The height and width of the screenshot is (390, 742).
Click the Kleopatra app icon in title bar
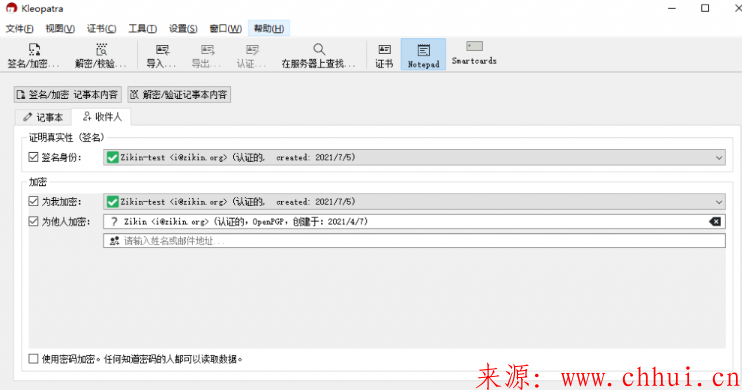pos(11,8)
